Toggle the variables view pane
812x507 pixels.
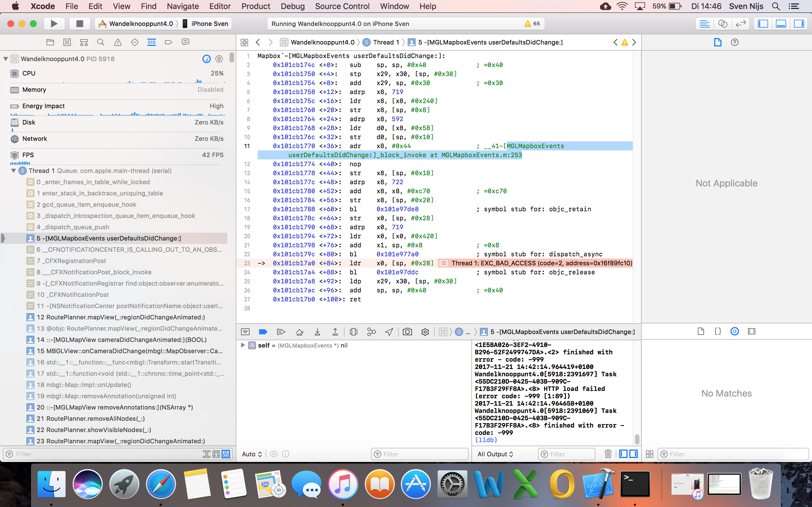pos(623,454)
